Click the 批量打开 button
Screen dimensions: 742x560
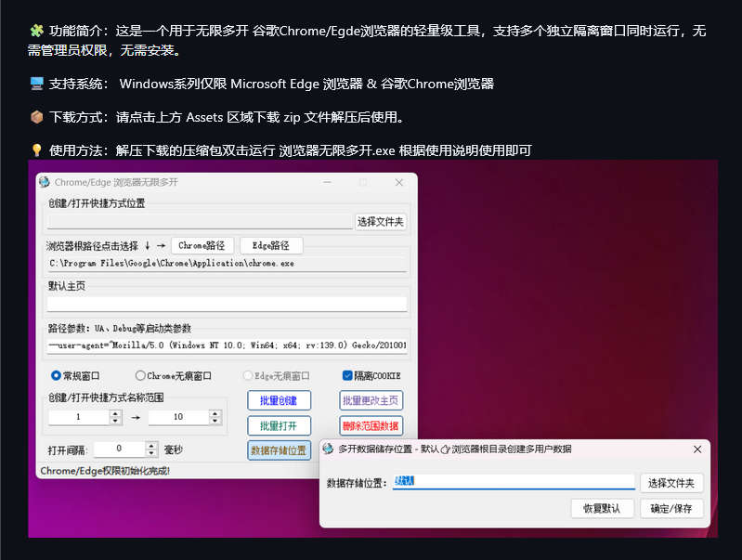(x=279, y=425)
